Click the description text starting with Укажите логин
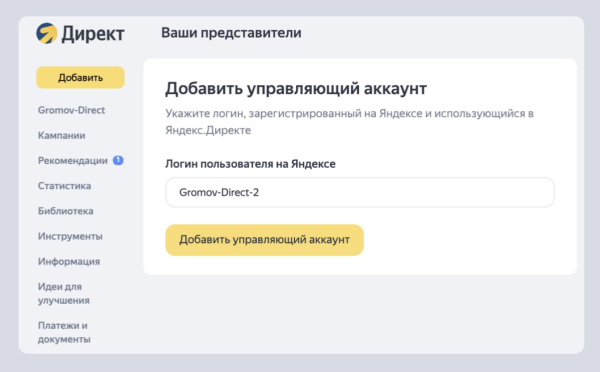Screen dimensions: 600x372 (x=349, y=122)
